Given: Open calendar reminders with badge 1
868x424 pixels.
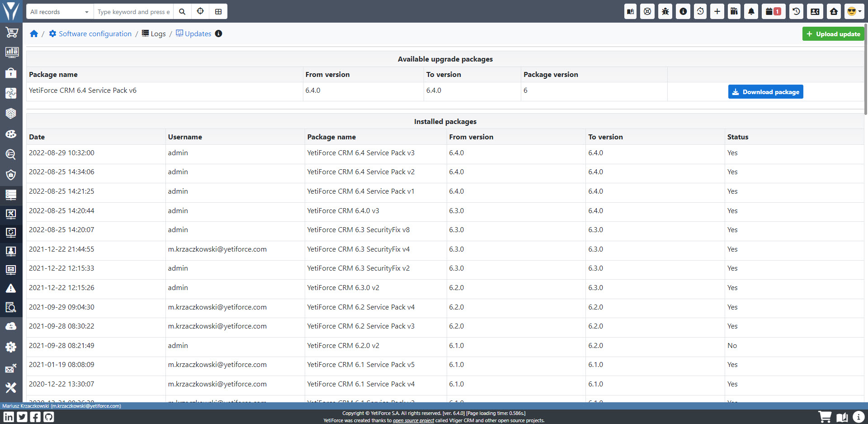Looking at the screenshot, I should click(x=774, y=11).
